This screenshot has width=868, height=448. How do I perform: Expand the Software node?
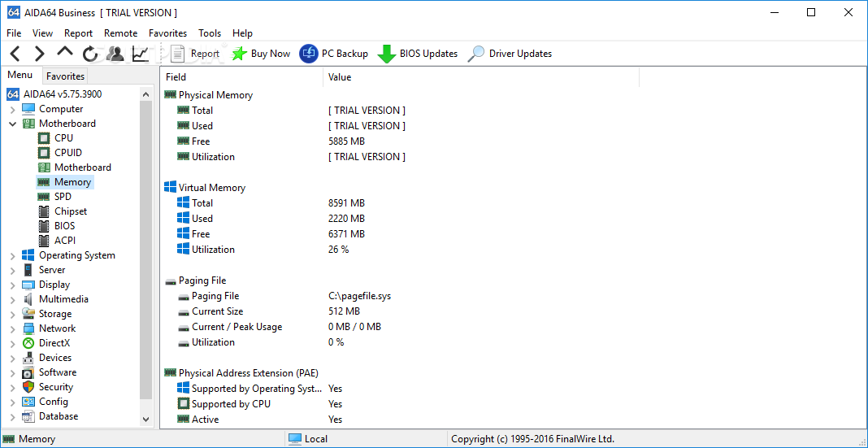point(13,372)
